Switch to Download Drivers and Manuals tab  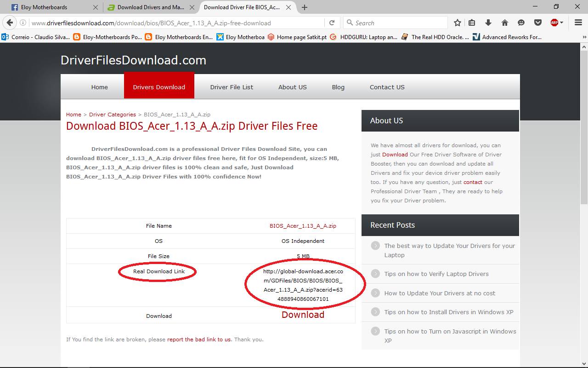point(150,7)
